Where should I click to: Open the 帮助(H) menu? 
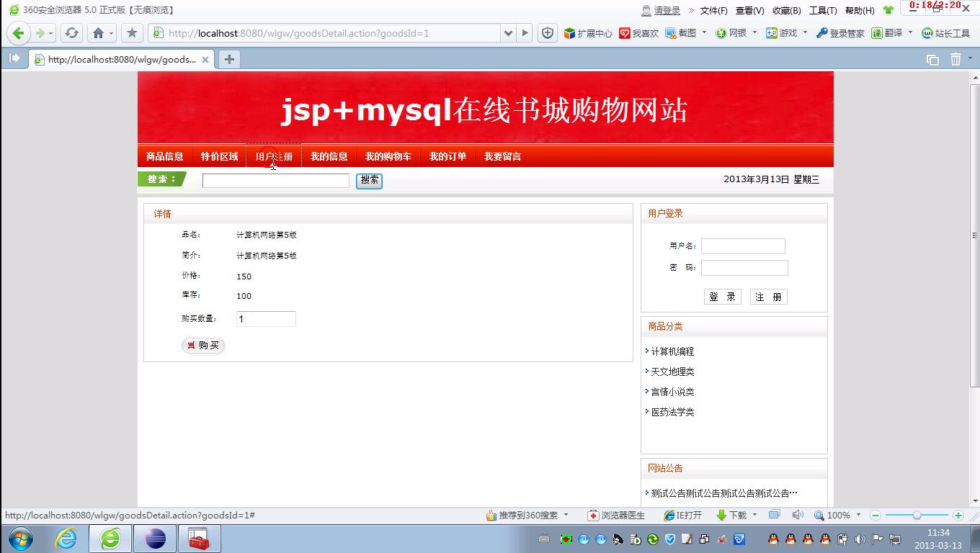pyautogui.click(x=860, y=11)
